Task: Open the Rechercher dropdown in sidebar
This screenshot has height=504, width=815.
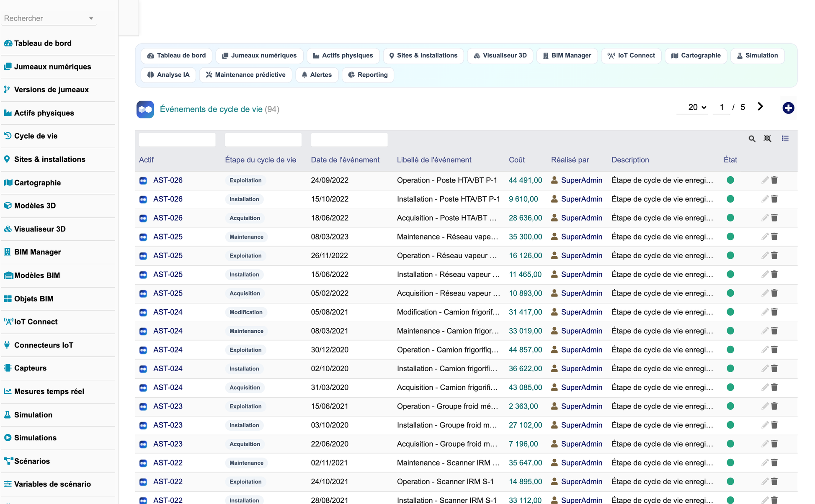Action: (49, 18)
